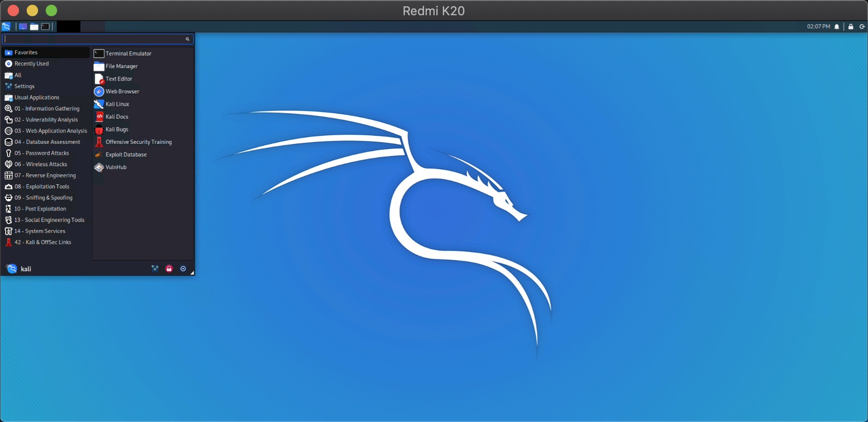The height and width of the screenshot is (422, 868).
Task: Select 04 - Database Assessment category
Action: pos(46,142)
